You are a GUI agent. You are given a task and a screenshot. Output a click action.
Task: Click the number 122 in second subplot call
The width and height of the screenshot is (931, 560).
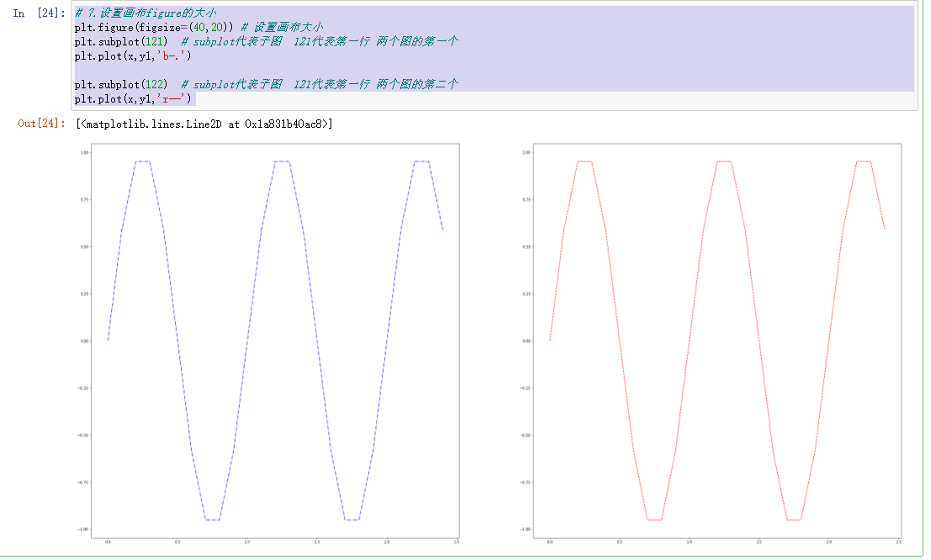coord(155,84)
